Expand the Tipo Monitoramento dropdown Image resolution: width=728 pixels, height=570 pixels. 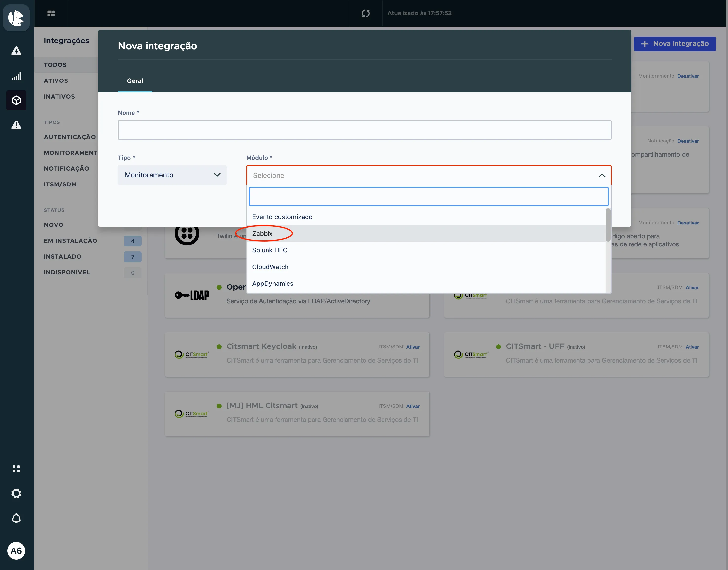tap(172, 175)
